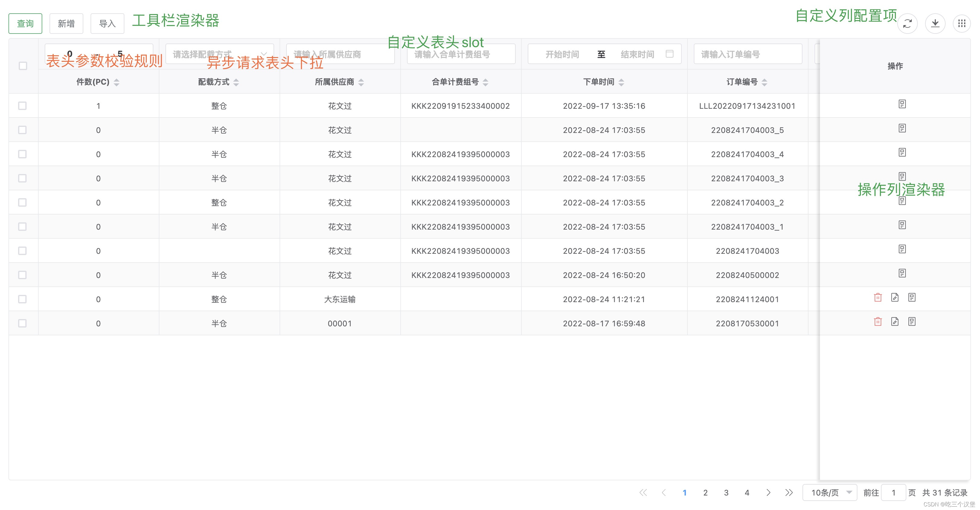Delete order 2208170530001 with the trash icon

(878, 321)
